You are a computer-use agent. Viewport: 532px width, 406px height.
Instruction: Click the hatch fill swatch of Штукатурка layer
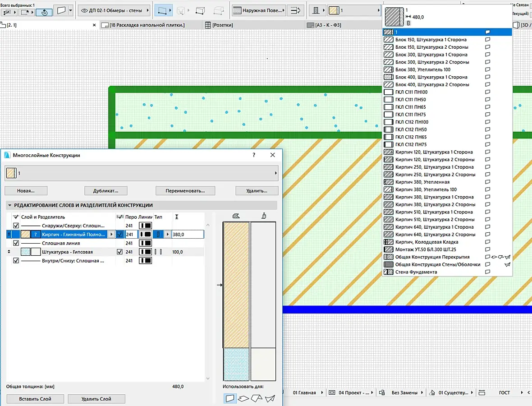tap(25, 252)
